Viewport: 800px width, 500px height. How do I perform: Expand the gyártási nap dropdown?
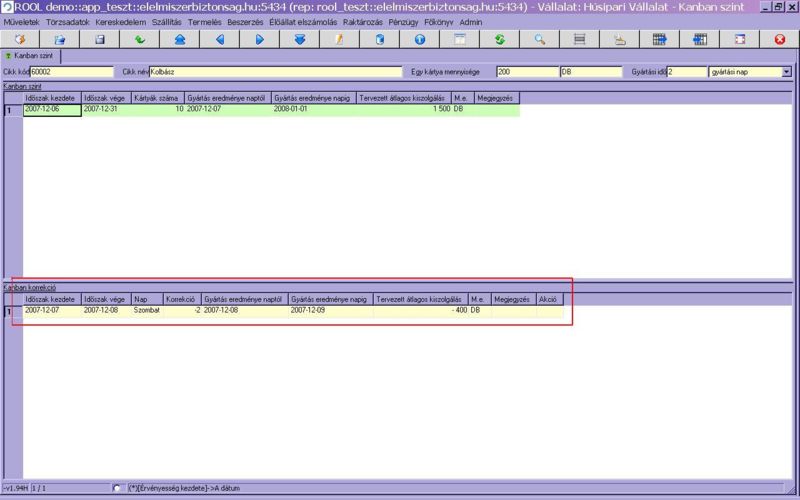coord(786,72)
